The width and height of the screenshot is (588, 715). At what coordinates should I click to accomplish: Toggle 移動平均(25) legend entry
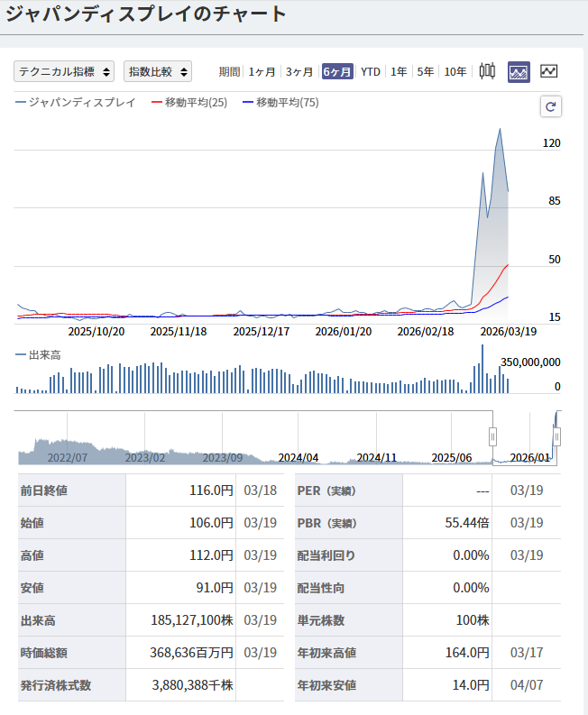(x=189, y=102)
